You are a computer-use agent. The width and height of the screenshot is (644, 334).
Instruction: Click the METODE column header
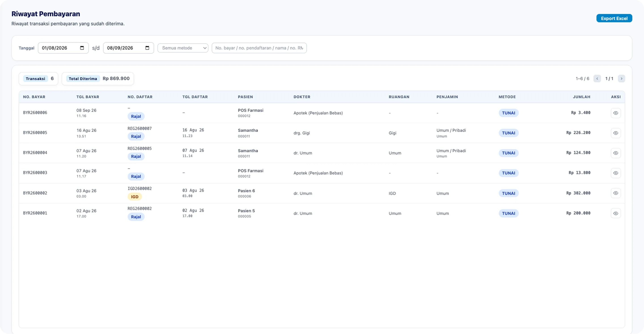click(x=507, y=97)
